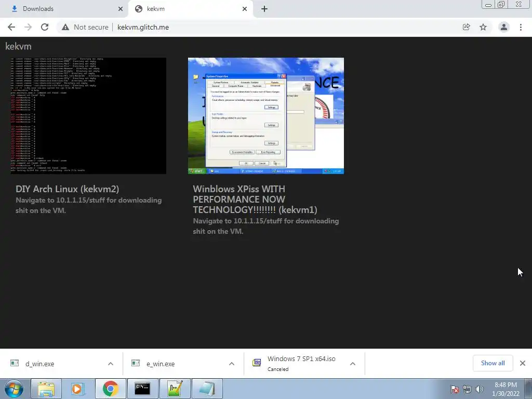532x399 pixels.
Task: Click the Winblows XPiss (kekvm1) title
Action: (x=255, y=199)
